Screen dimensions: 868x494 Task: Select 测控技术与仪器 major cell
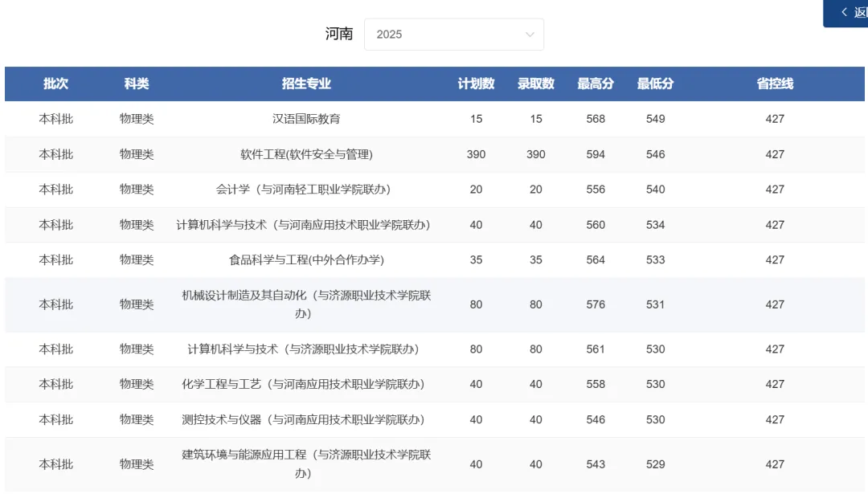(x=303, y=420)
